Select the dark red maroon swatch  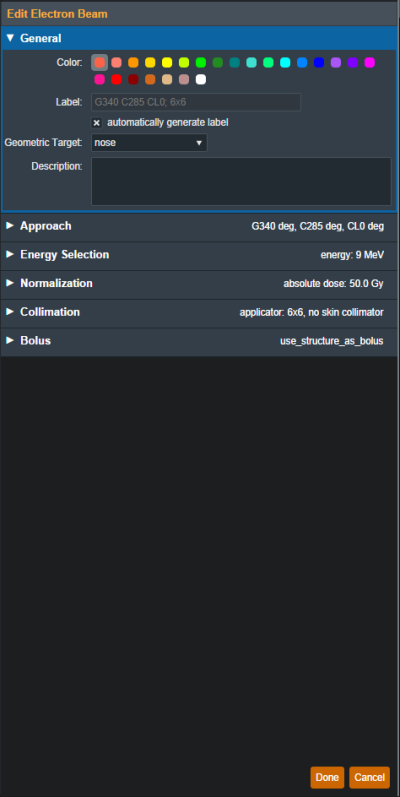(133, 80)
